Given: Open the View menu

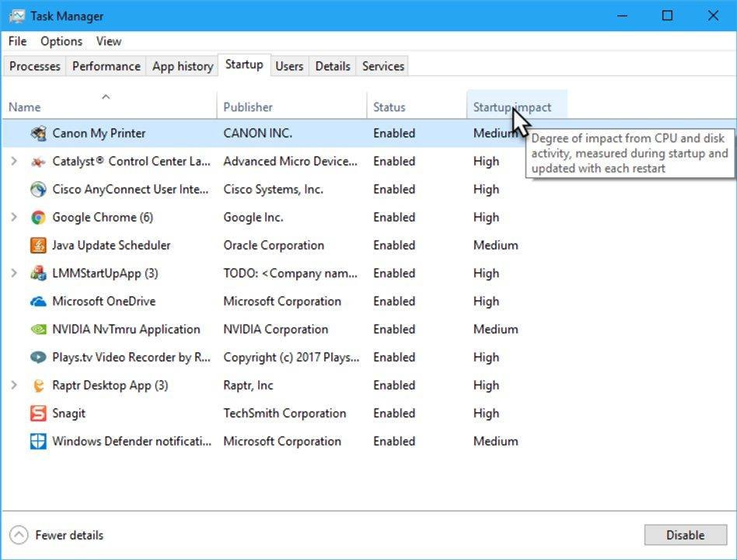Looking at the screenshot, I should pyautogui.click(x=109, y=41).
